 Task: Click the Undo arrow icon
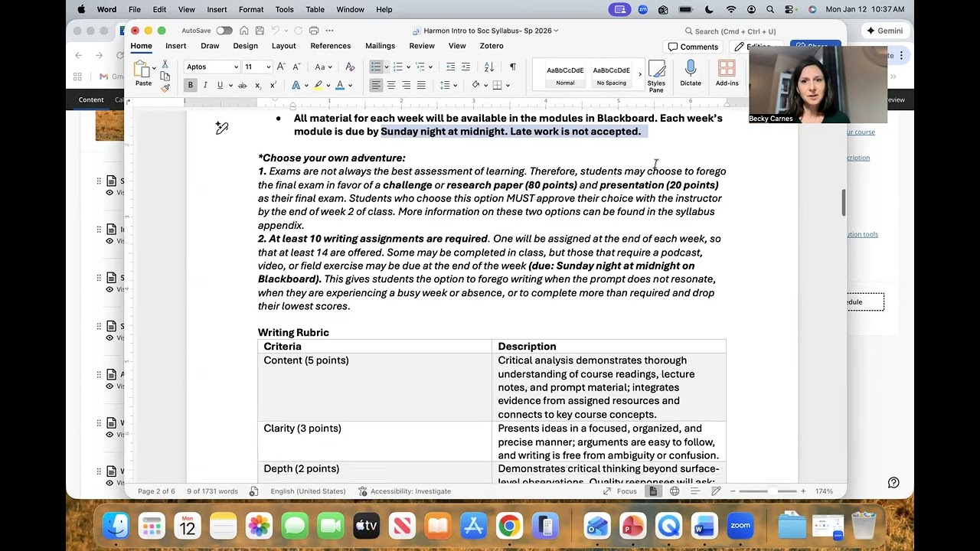point(276,31)
